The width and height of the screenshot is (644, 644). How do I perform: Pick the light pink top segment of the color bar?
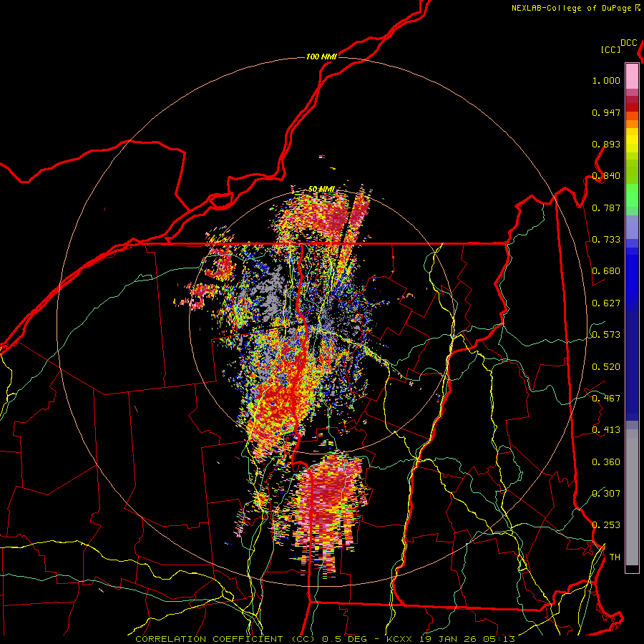pyautogui.click(x=632, y=77)
